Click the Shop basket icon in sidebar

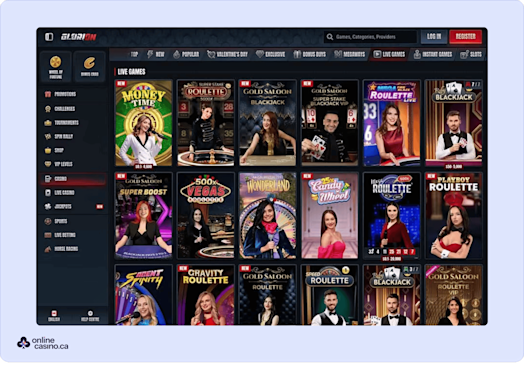point(48,150)
